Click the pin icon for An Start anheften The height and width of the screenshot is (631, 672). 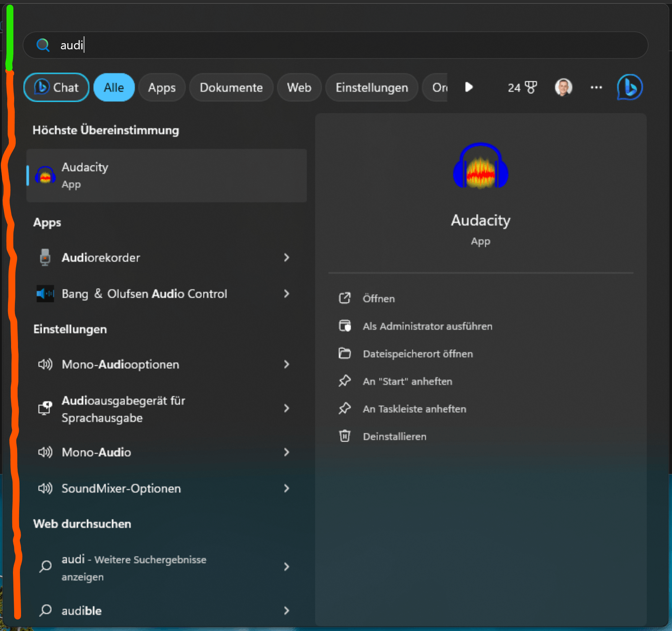(345, 381)
